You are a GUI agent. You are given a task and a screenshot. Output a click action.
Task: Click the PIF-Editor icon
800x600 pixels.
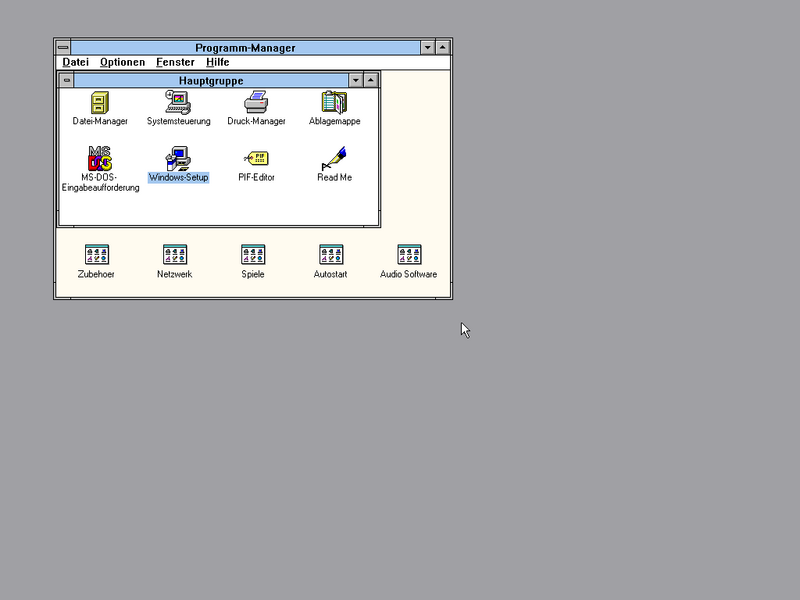256,158
